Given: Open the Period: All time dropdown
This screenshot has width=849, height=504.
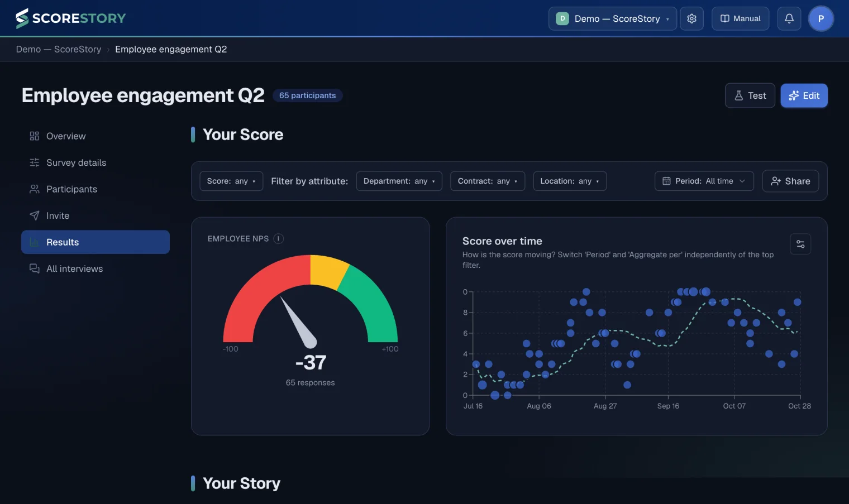Looking at the screenshot, I should click(x=704, y=181).
